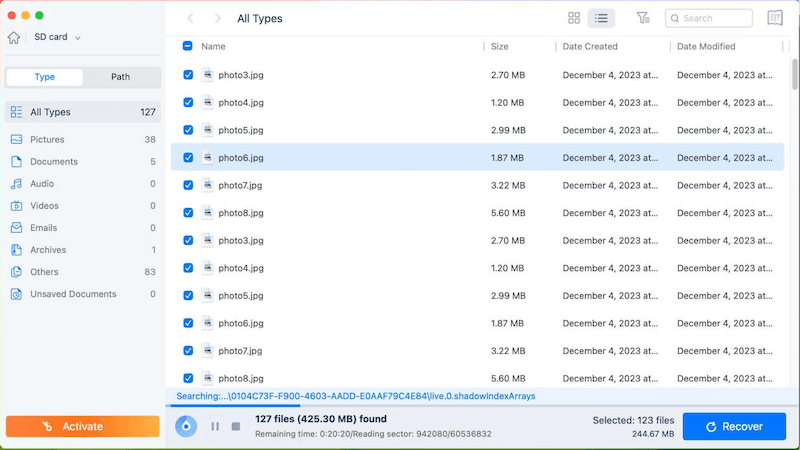Click the Documents sidebar icon
800x450 pixels.
[16, 162]
